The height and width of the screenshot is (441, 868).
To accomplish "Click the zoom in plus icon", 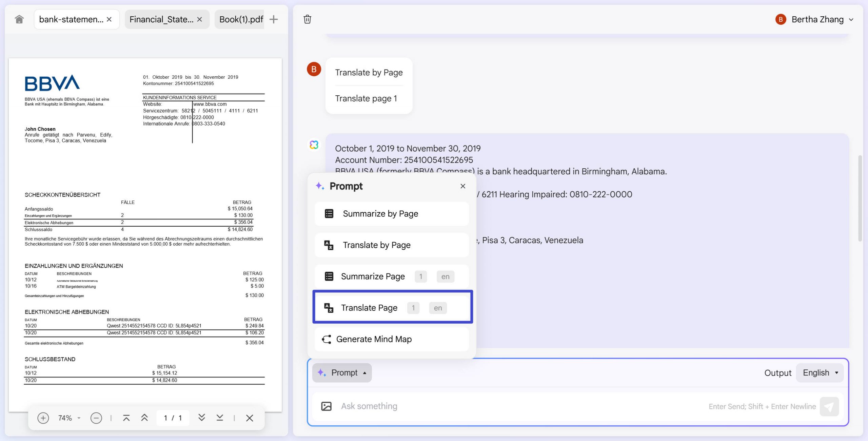I will point(43,418).
